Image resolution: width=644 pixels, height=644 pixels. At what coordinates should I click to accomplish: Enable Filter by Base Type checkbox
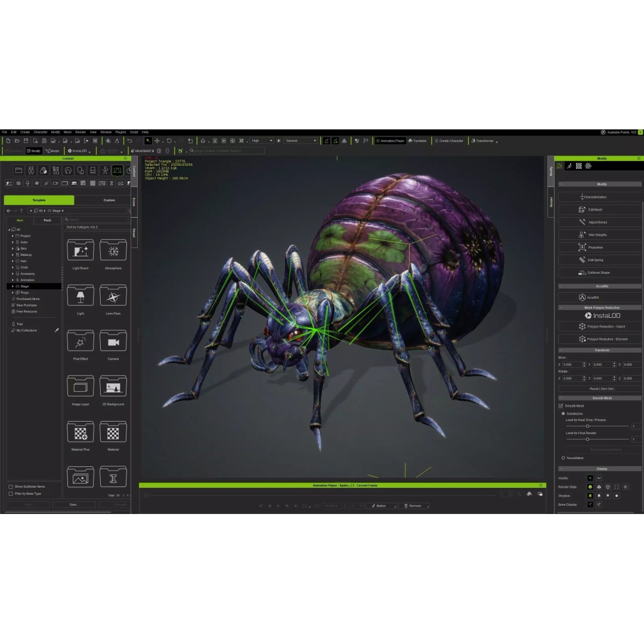[x=11, y=494]
